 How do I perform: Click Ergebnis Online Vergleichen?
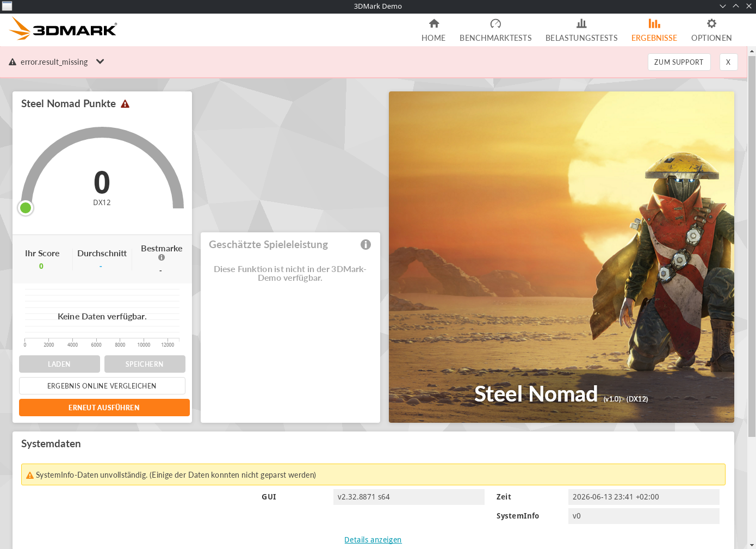pyautogui.click(x=102, y=386)
